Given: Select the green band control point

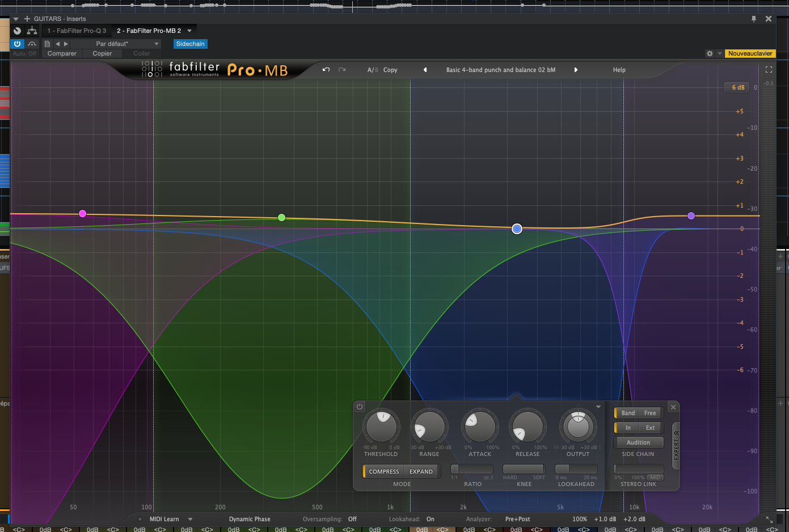Looking at the screenshot, I should click(281, 218).
